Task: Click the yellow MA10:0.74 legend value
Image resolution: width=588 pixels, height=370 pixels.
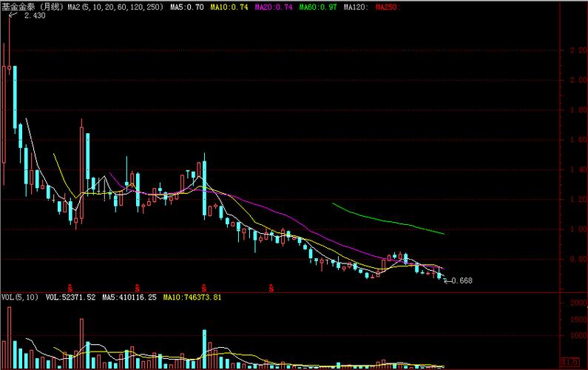Action: (x=230, y=6)
